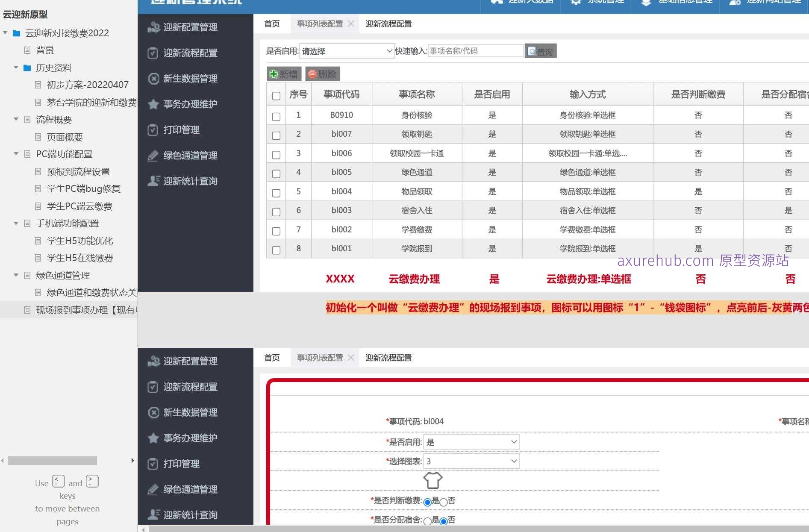Select 否 radio for 是否判断缴费
Image resolution: width=809 pixels, height=532 pixels.
pyautogui.click(x=443, y=502)
